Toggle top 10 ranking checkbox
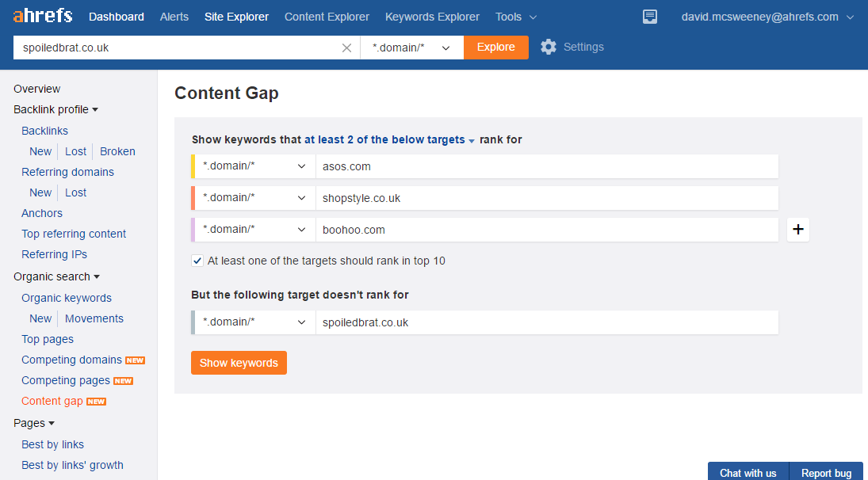 tap(197, 261)
